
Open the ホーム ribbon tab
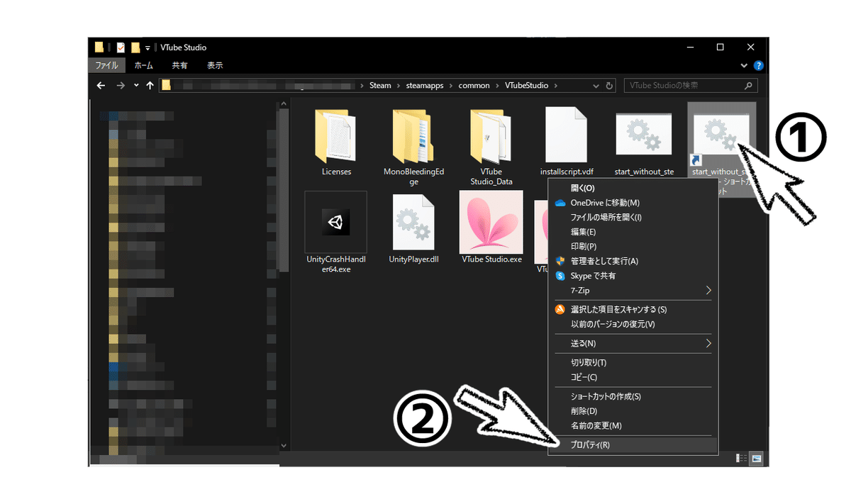143,65
